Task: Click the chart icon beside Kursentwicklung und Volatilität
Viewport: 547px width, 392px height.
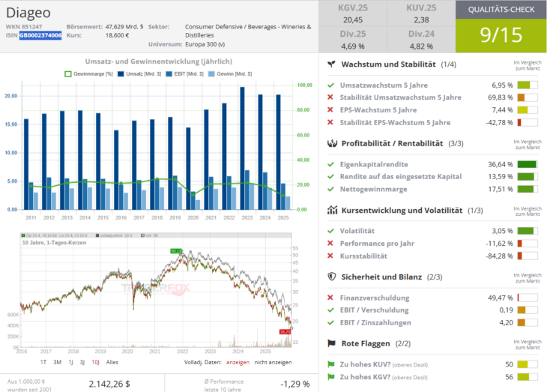Action: coord(332,211)
